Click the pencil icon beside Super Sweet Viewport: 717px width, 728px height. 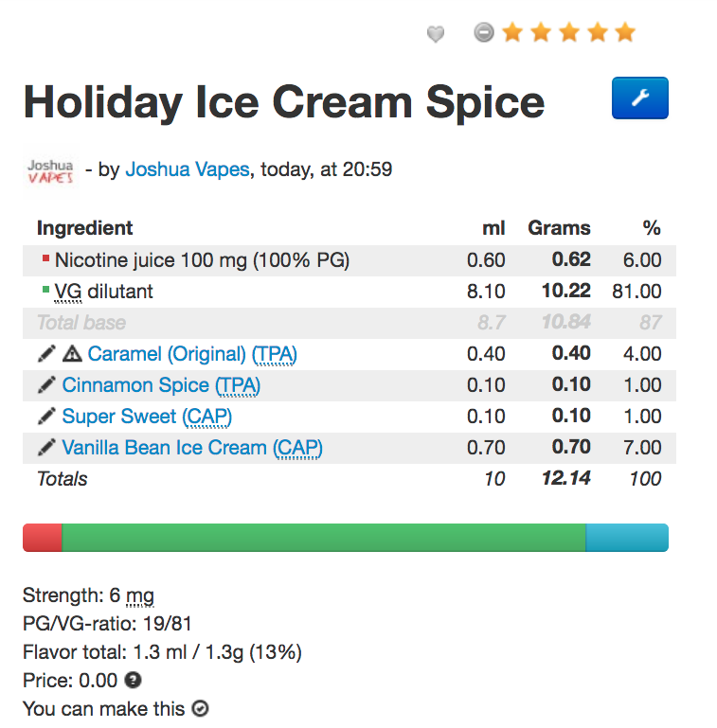click(x=46, y=417)
